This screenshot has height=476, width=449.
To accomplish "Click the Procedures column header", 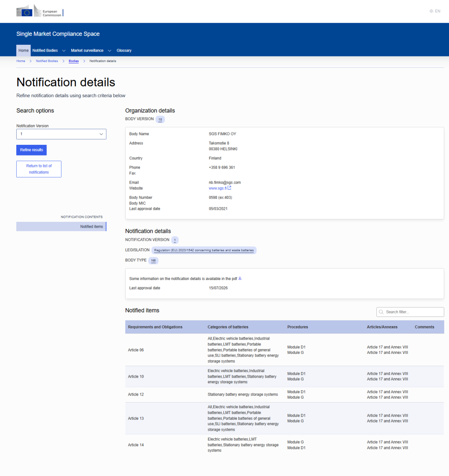I will [x=297, y=327].
